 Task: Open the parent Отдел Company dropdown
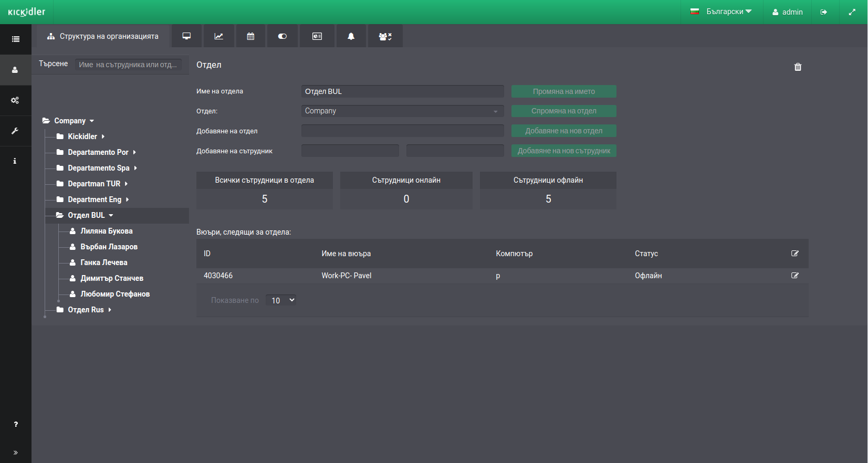click(402, 111)
